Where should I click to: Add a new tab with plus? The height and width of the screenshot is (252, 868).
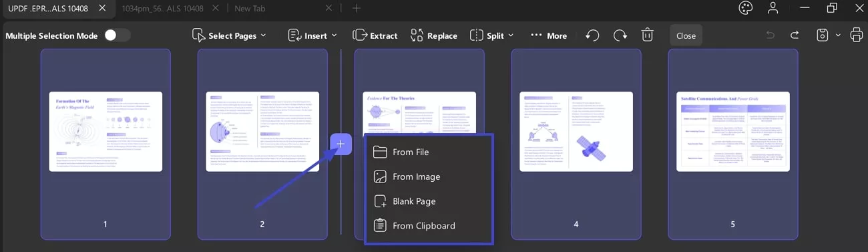(357, 8)
